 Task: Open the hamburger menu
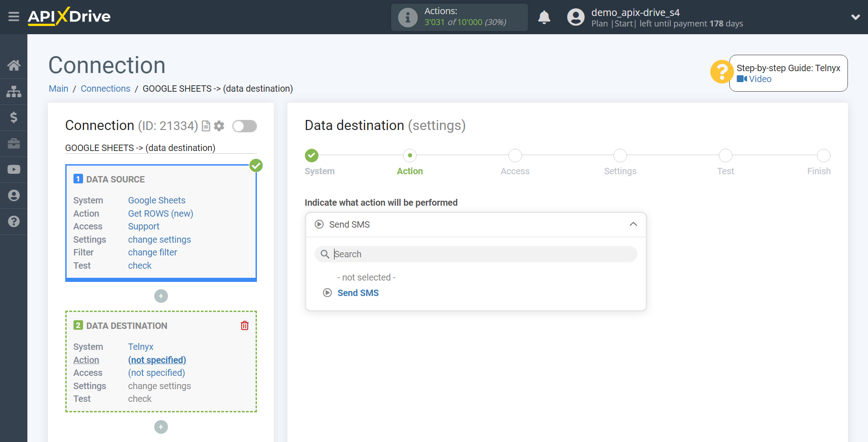(x=14, y=17)
